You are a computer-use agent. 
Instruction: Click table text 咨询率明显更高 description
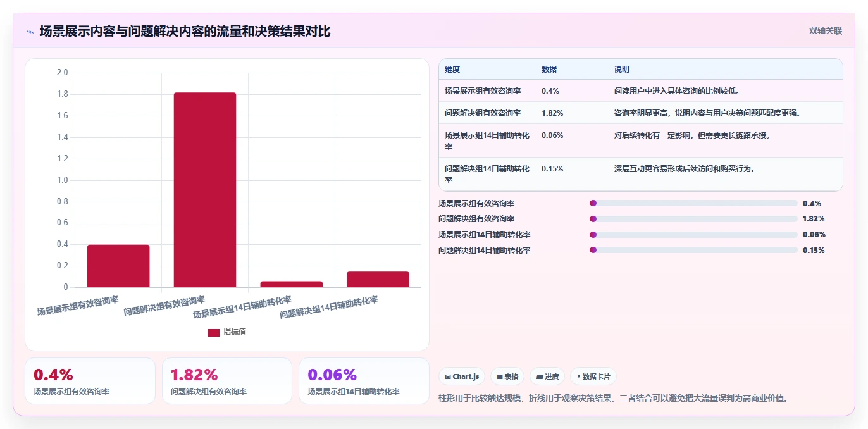point(709,113)
